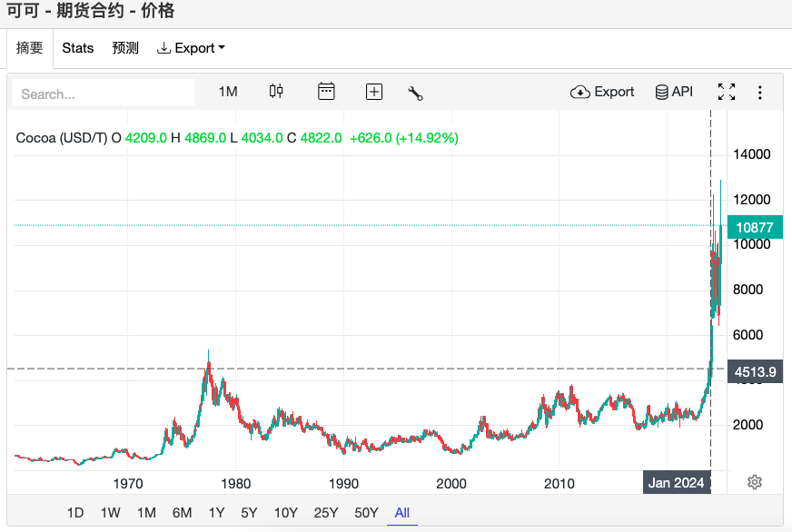
Task: Click the cloud Export icon
Action: tap(602, 92)
